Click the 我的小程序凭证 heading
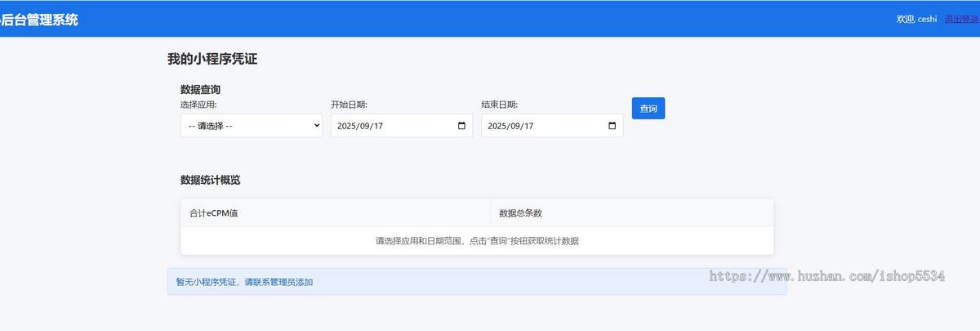 tap(212, 59)
